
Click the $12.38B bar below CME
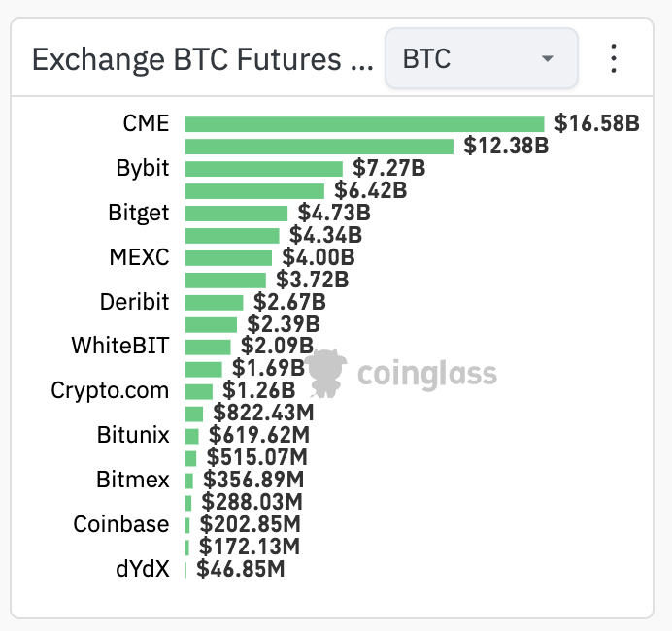[319, 146]
